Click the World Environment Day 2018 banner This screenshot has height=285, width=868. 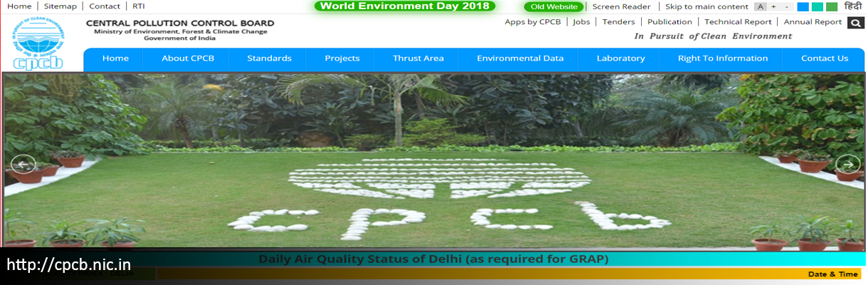click(405, 6)
